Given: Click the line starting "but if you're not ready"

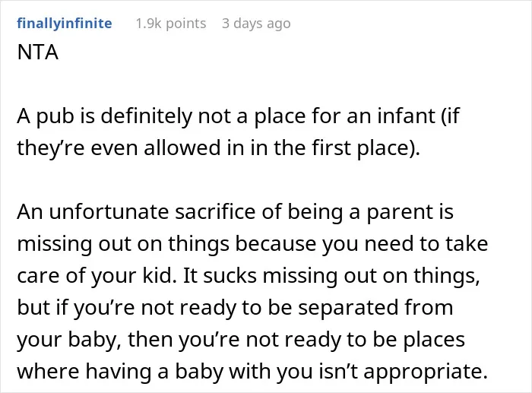Looking at the screenshot, I should [235, 308].
